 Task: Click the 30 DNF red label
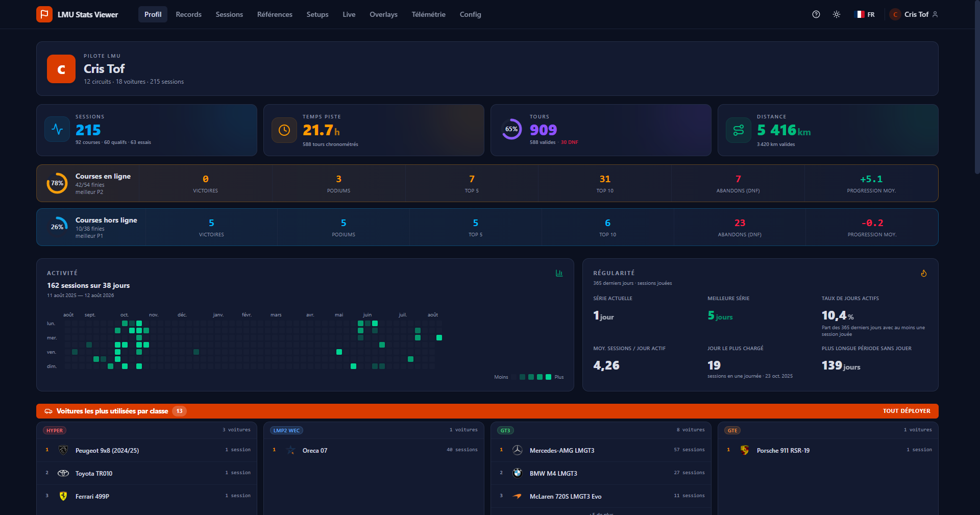tap(570, 142)
